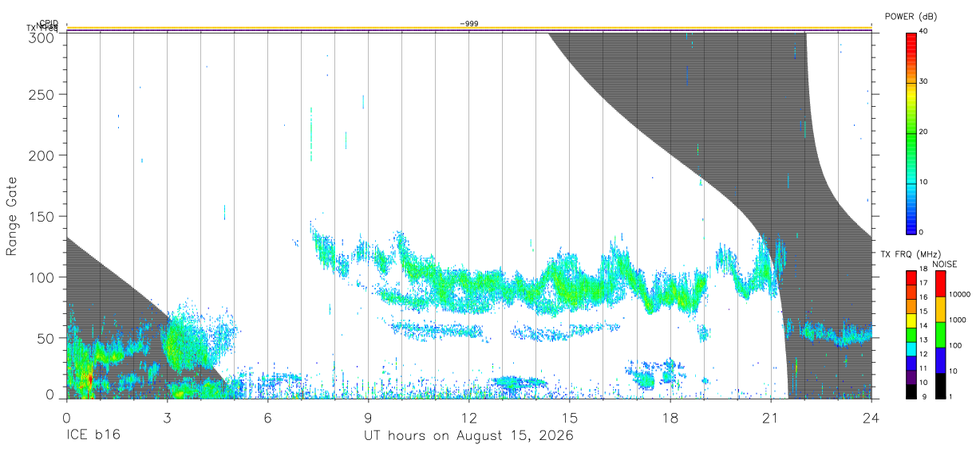The image size is (980, 452).
Task: Click the 200 tick on Range Gate axis
Action: click(x=41, y=155)
